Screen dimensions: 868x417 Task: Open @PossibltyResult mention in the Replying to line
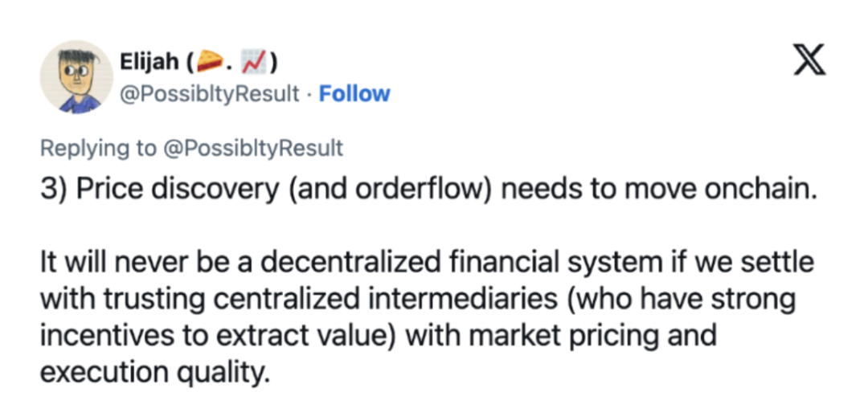(256, 148)
